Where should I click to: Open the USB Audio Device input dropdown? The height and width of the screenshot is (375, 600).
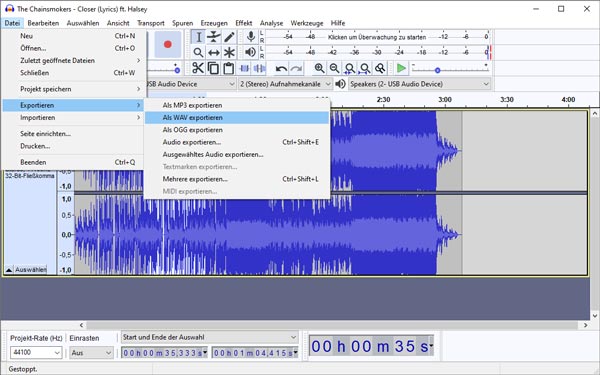click(x=191, y=84)
